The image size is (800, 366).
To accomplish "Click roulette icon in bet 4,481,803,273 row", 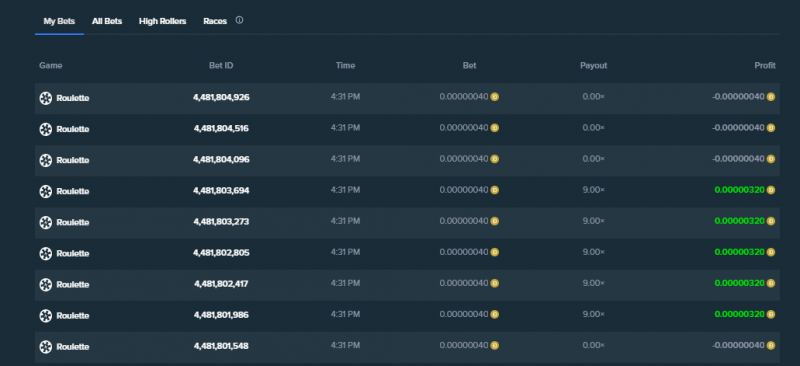I will 46,223.
